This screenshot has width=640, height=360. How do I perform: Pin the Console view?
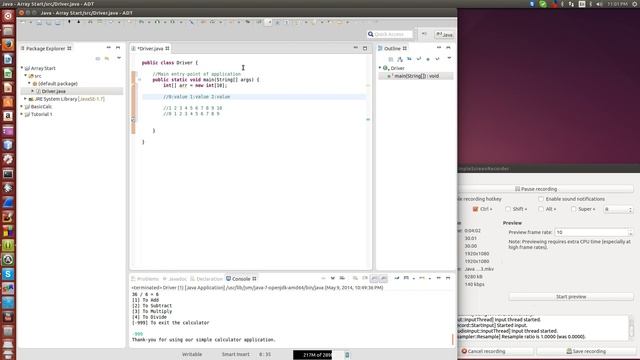(397, 278)
